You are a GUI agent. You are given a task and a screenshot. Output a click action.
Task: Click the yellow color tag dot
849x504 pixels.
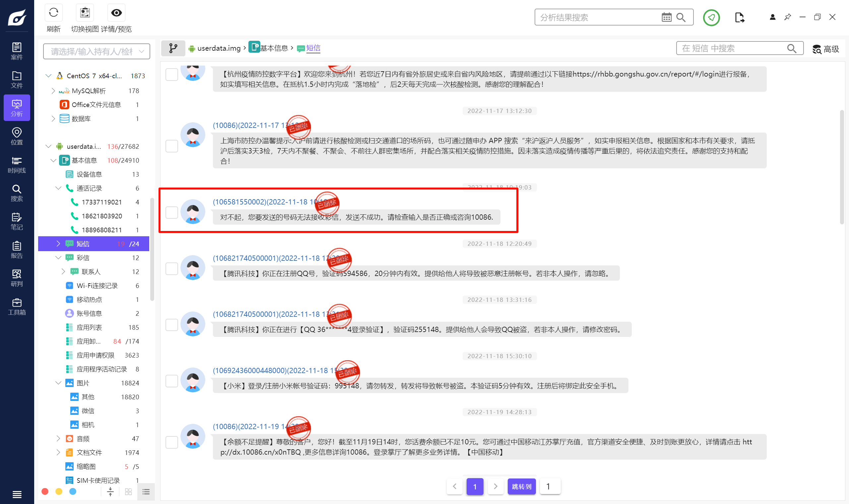tap(59, 491)
